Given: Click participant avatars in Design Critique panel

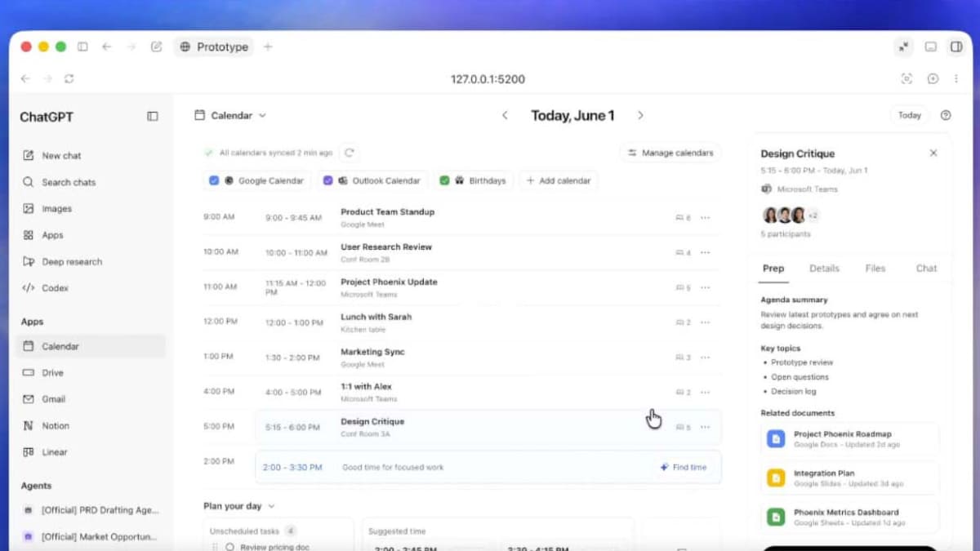Looking at the screenshot, I should coord(791,216).
